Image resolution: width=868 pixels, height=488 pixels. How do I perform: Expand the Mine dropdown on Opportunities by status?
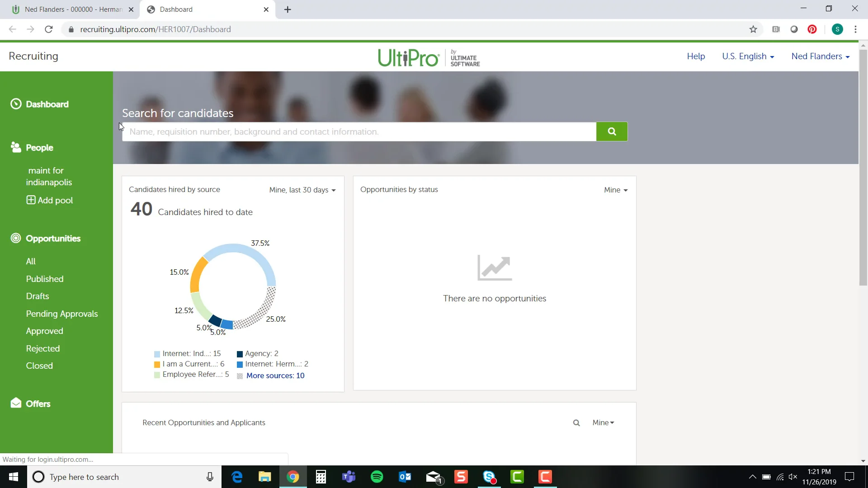[615, 190]
